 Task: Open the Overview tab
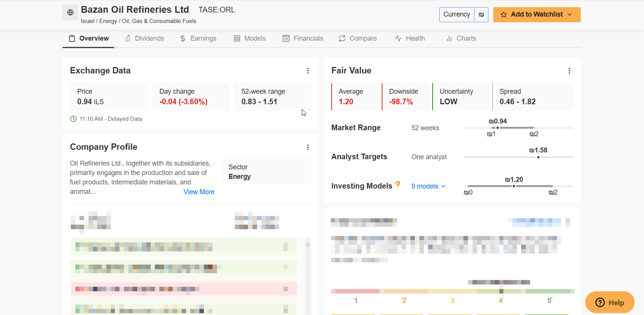tap(89, 38)
